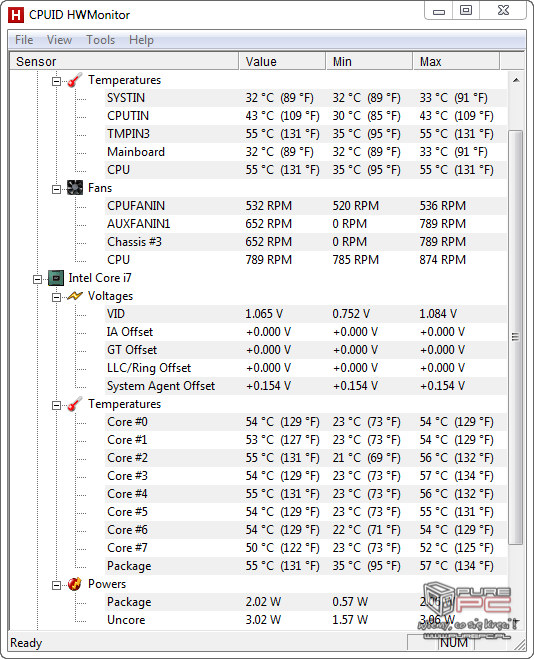This screenshot has width=534, height=659.
Task: Select the AUXFANIN1 fan row
Action: coord(305,224)
